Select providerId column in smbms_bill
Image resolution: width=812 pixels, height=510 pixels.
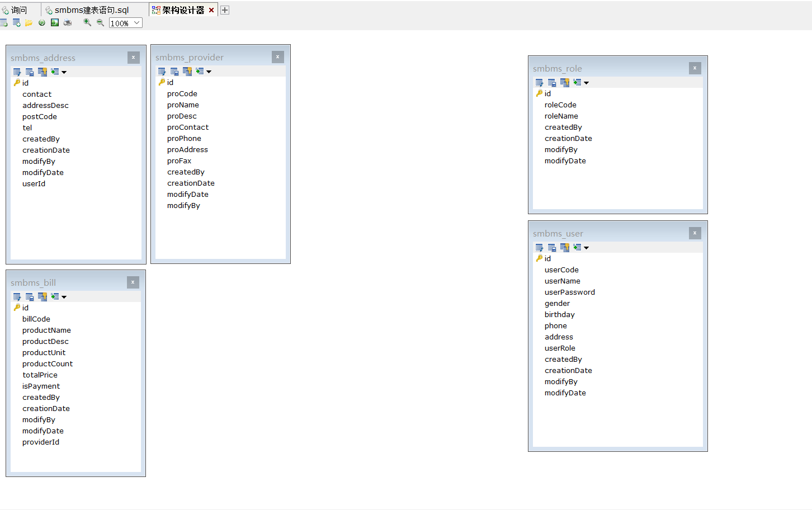pos(41,442)
